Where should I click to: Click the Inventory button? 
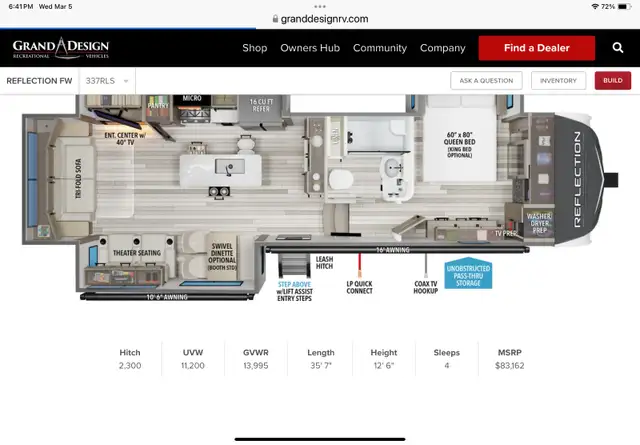tap(558, 80)
